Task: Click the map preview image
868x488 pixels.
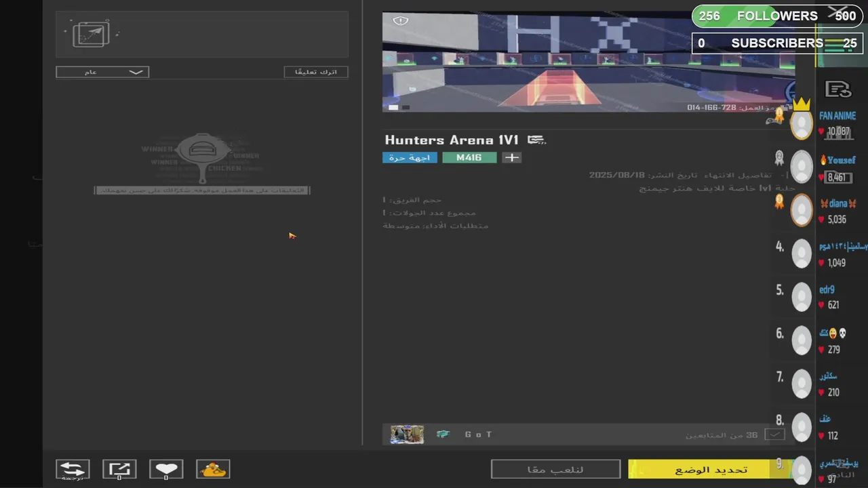Action: click(589, 62)
